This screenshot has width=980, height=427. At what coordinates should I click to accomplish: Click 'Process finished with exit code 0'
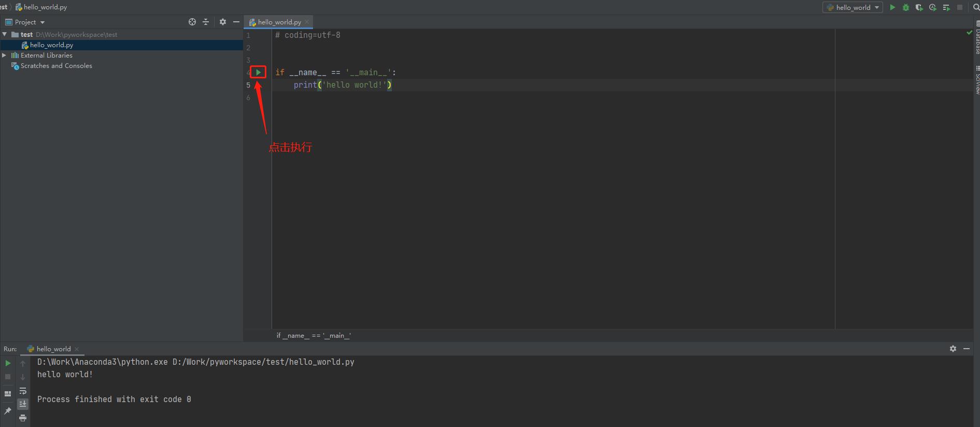pos(114,400)
